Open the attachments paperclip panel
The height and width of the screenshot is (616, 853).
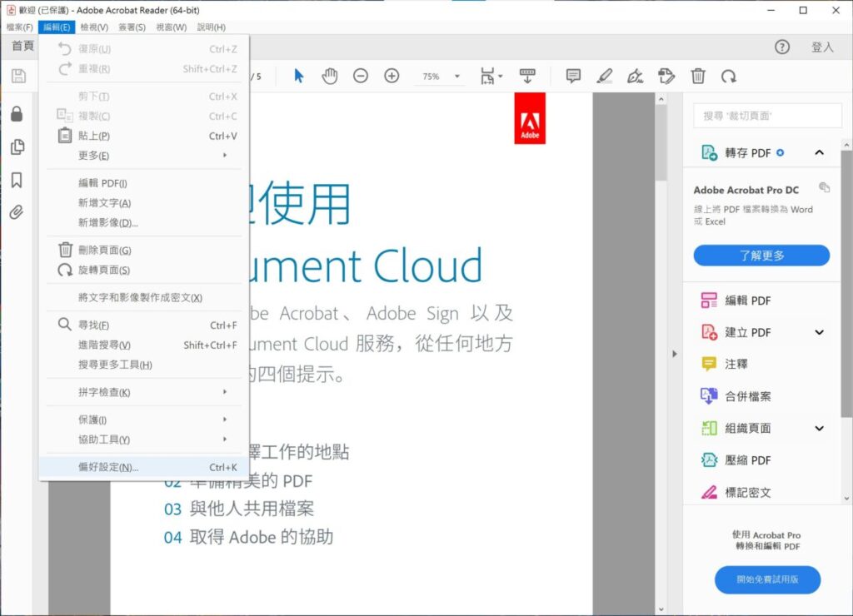(17, 212)
